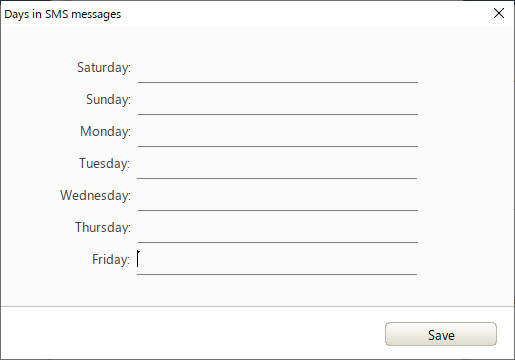Image resolution: width=515 pixels, height=360 pixels.
Task: Click the separator line above Save button
Action: click(x=257, y=306)
